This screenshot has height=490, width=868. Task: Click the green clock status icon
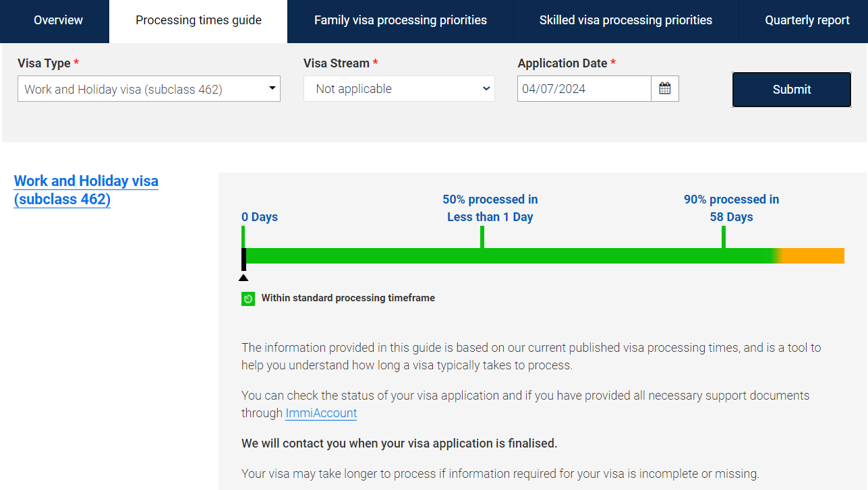[x=248, y=299]
